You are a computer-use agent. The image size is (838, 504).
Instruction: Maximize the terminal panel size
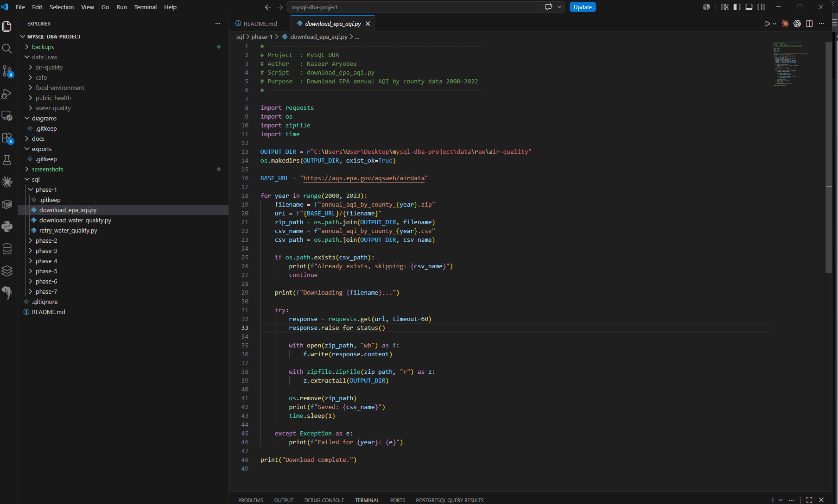tap(809, 500)
